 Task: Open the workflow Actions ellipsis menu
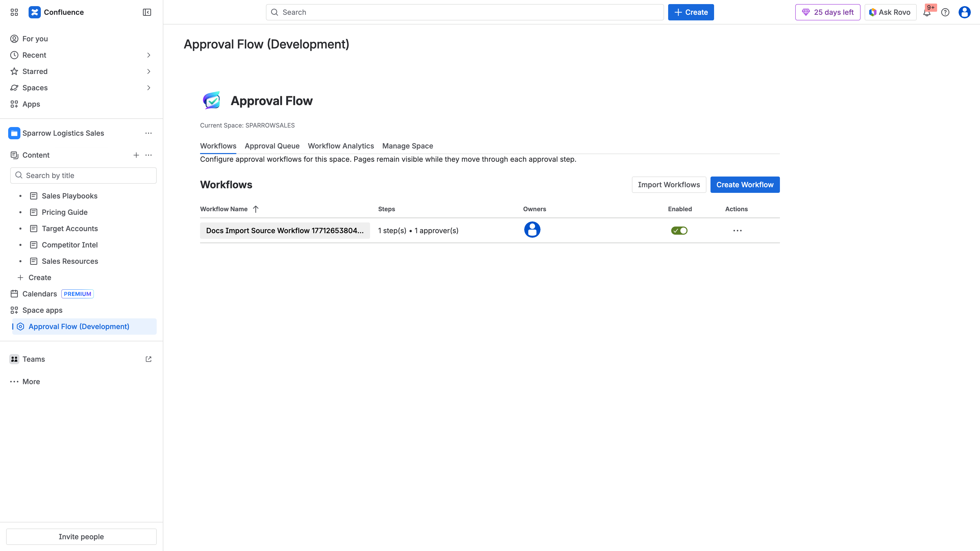737,230
